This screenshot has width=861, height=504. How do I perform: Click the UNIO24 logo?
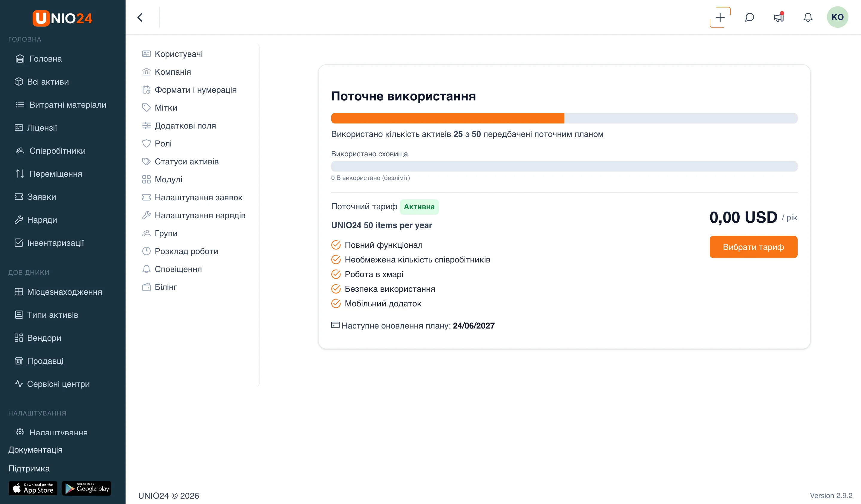[x=62, y=18]
